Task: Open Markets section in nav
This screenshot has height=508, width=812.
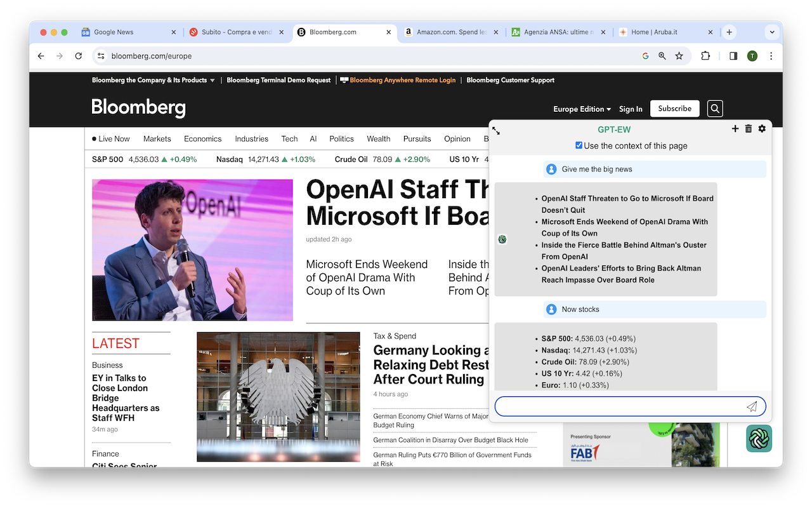Action: point(157,138)
